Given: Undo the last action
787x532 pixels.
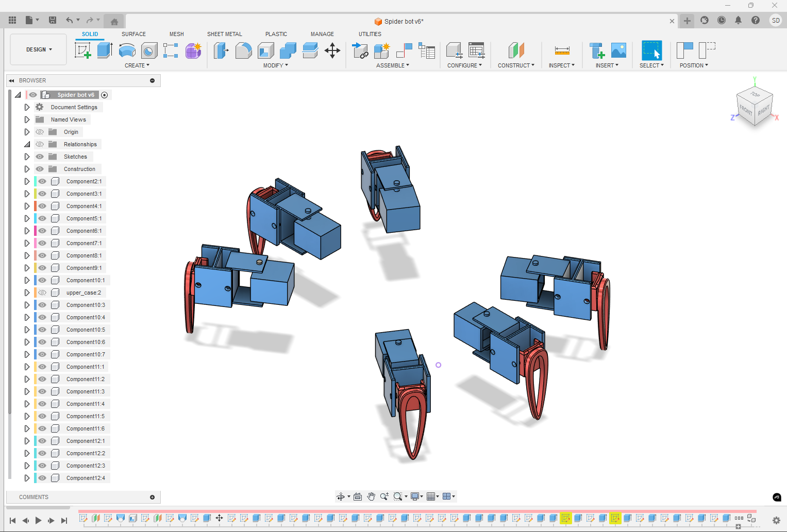Looking at the screenshot, I should [69, 20].
